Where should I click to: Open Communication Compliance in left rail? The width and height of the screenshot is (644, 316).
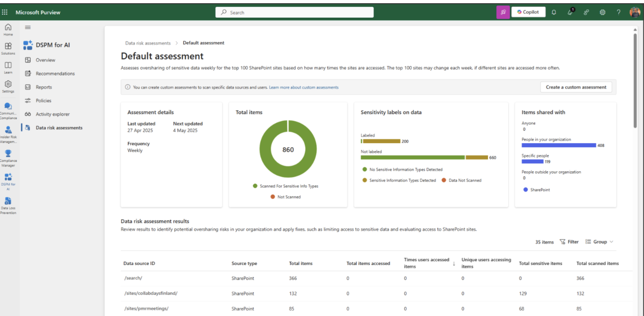click(x=8, y=110)
